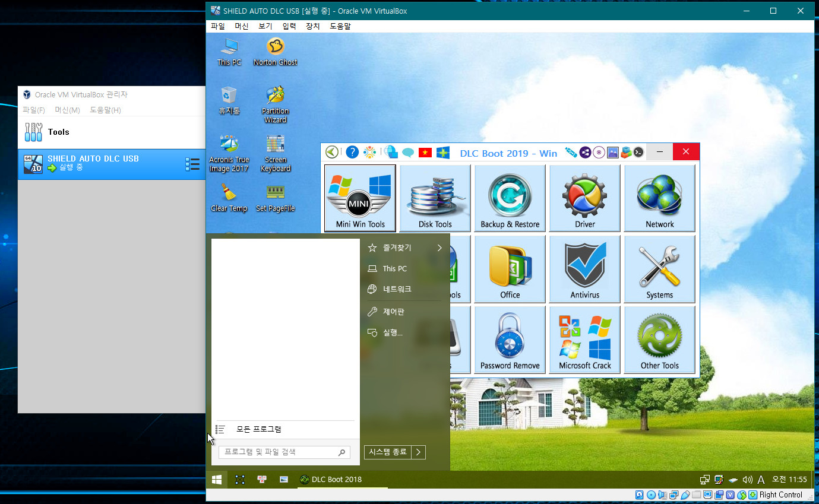This screenshot has height=504, width=819.
Task: Click the disc icon in DLC Boot header
Action: click(599, 152)
